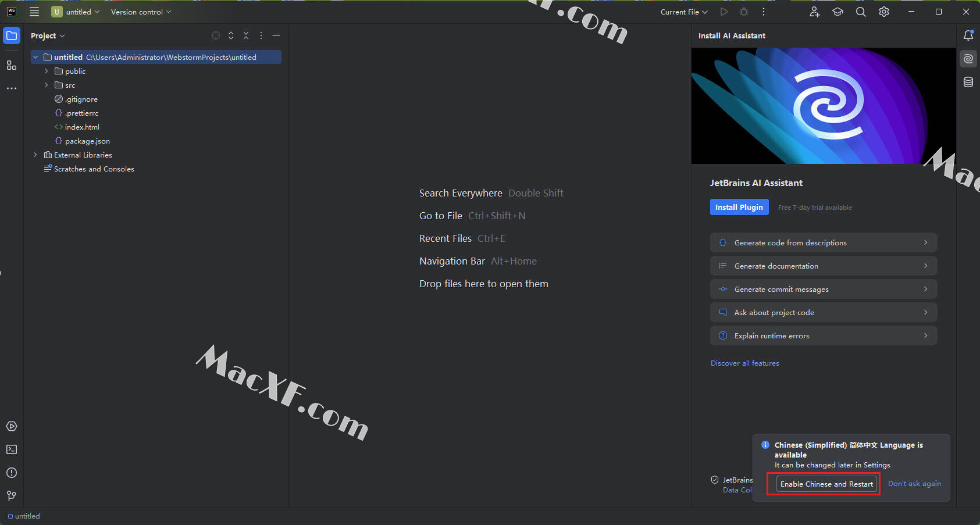980x525 pixels.
Task: Click the Install Plugin button
Action: pyautogui.click(x=739, y=207)
